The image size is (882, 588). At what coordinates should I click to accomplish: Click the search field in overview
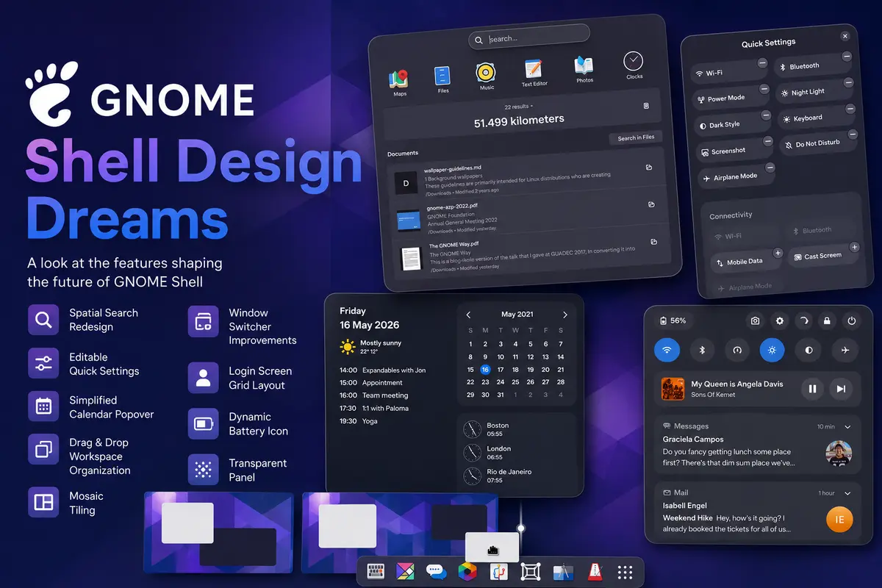[529, 38]
